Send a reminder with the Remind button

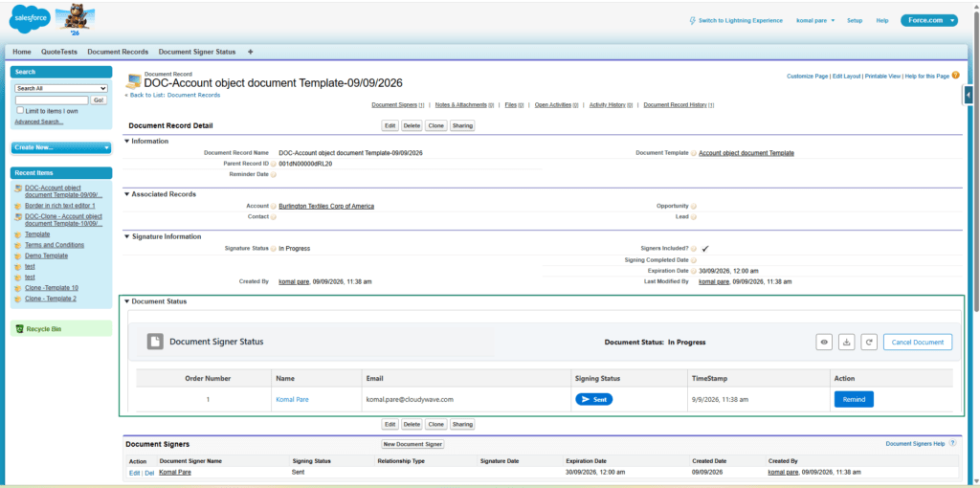tap(854, 399)
